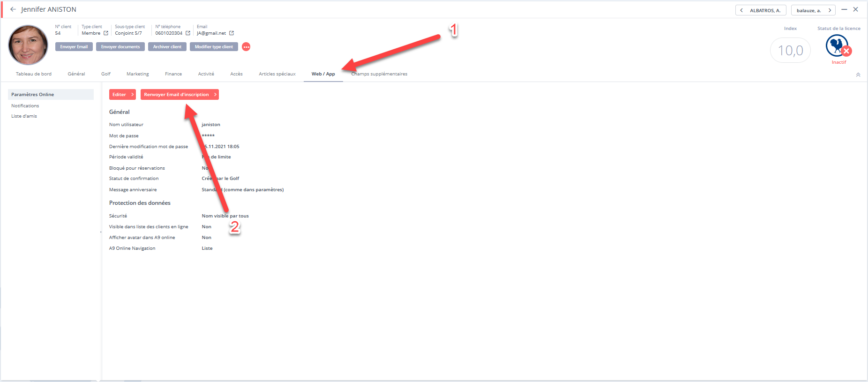The height and width of the screenshot is (382, 868).
Task: Click the Archiver client button
Action: (x=167, y=47)
